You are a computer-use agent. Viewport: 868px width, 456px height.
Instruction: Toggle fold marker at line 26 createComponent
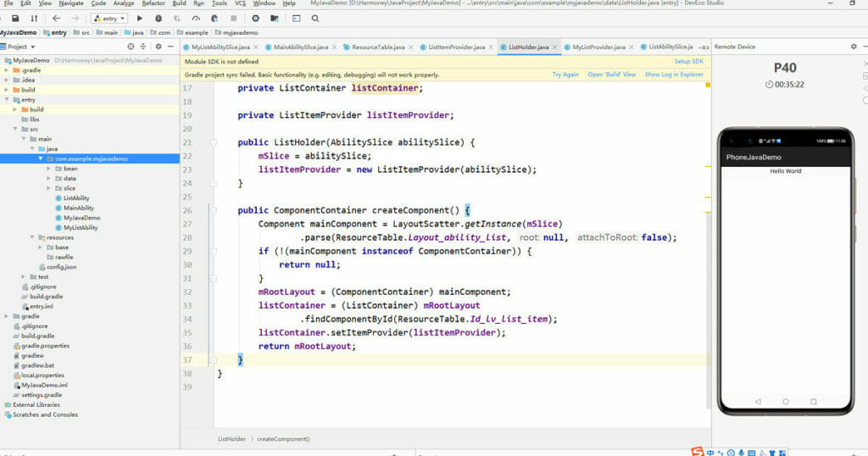[214, 210]
